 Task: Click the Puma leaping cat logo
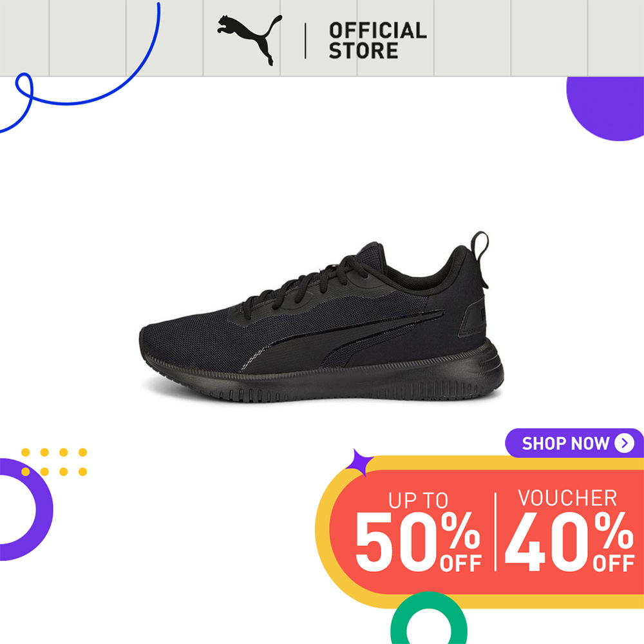click(250, 40)
